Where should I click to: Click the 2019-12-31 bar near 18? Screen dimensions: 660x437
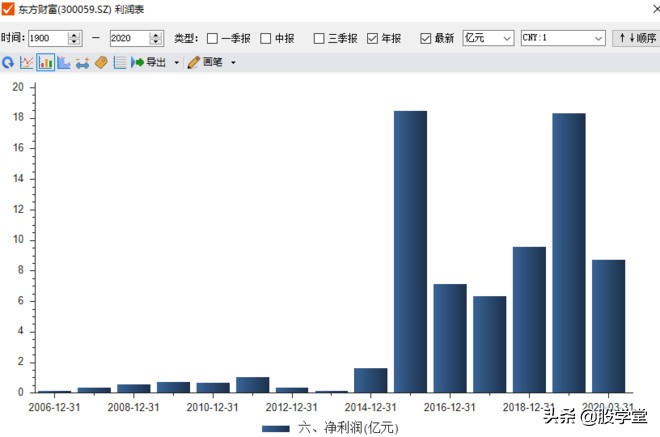[569, 253]
